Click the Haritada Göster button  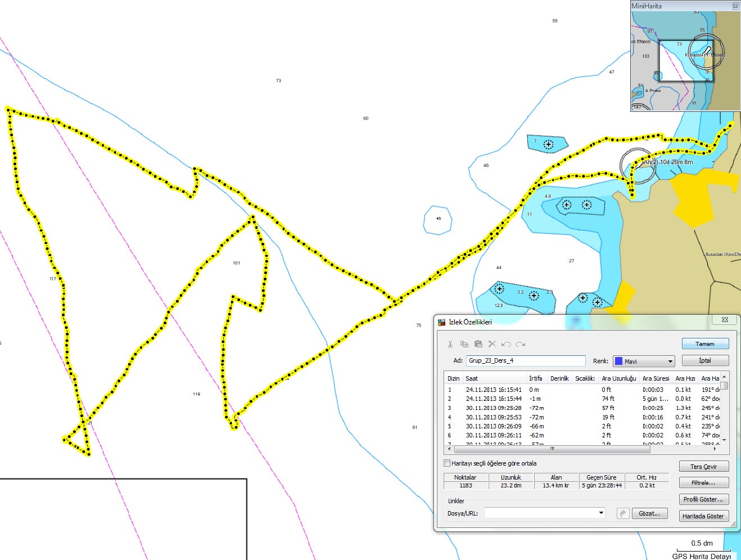(x=704, y=516)
